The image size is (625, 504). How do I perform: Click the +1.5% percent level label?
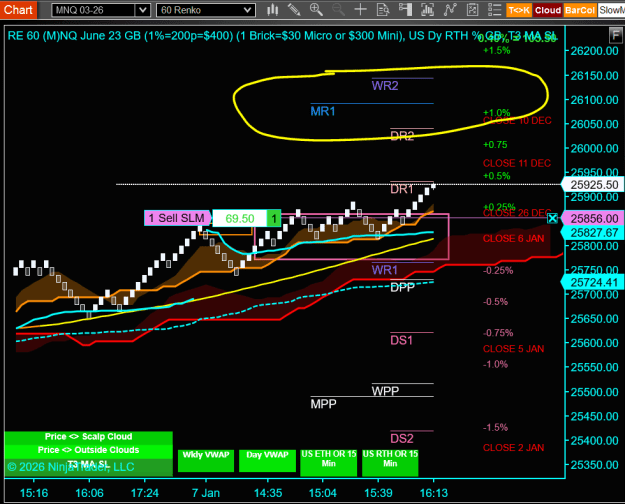[x=497, y=50]
